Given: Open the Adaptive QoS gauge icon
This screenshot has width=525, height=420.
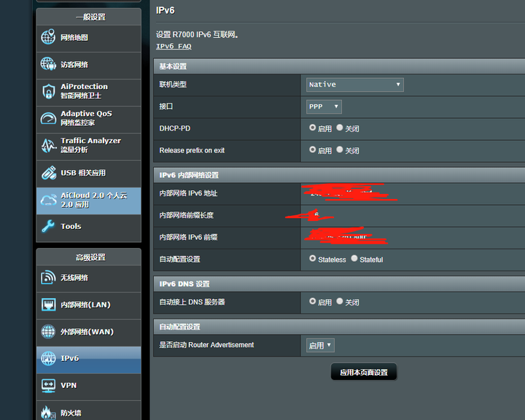Looking at the screenshot, I should 48,118.
